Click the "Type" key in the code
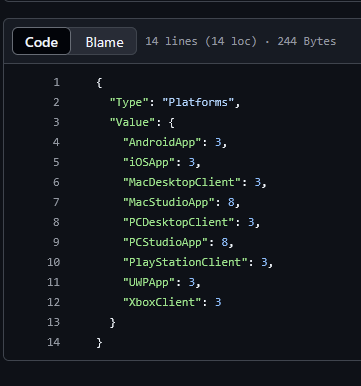Viewport: 361px width, 386px height. (x=129, y=102)
